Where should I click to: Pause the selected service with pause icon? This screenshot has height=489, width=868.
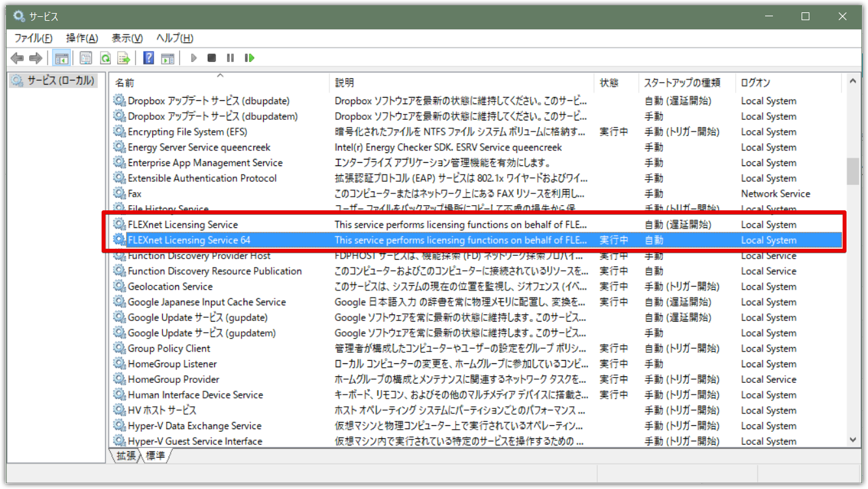click(230, 59)
